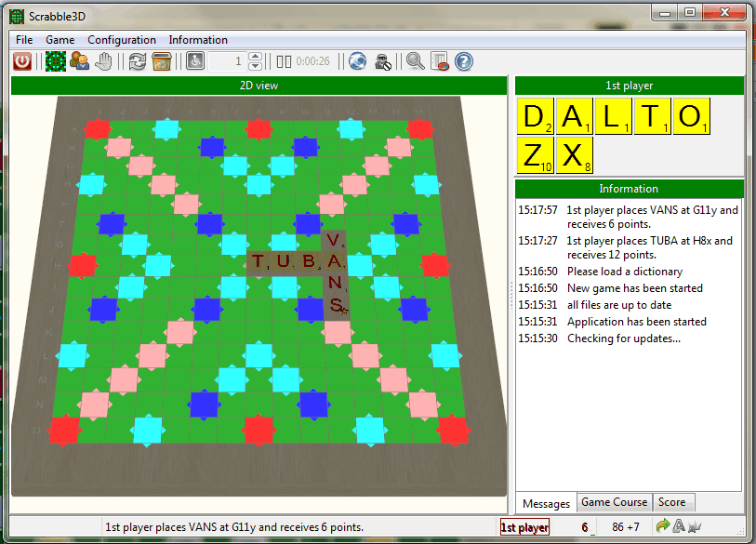Click the B tile of TUBA on board
Screen dimensions: 756x544
309,262
